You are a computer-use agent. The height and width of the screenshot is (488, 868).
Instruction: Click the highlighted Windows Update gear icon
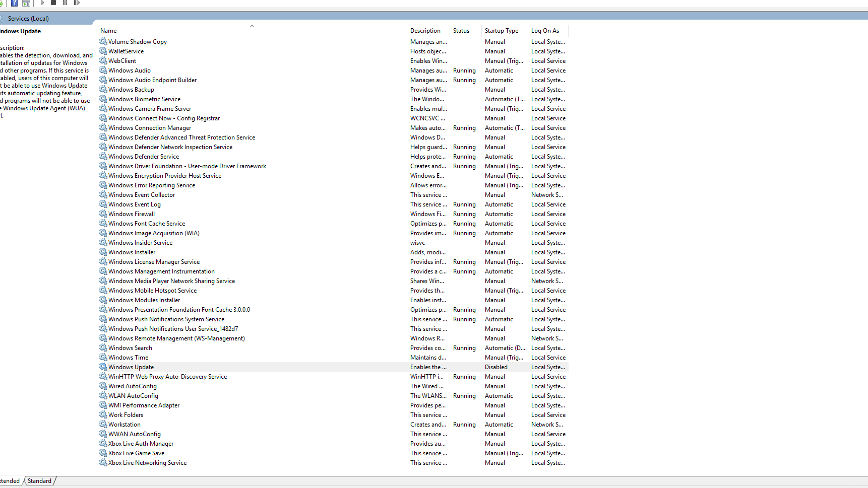tap(103, 367)
